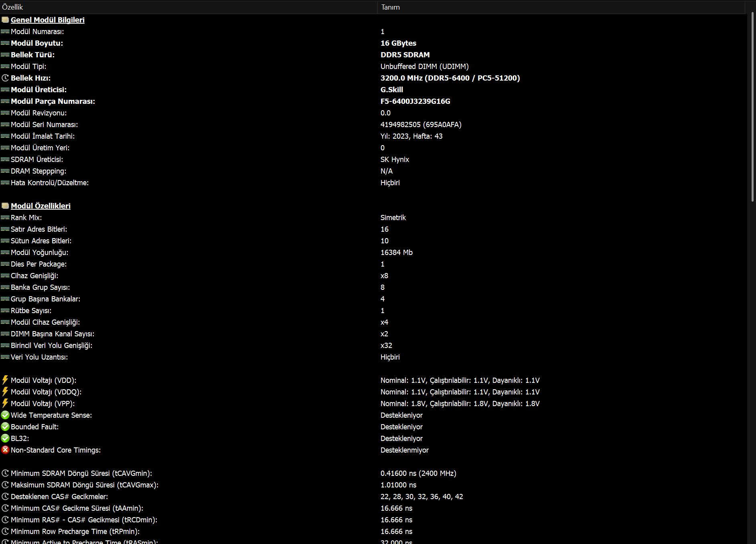Click the Modül Özellikleri section icon
This screenshot has width=756, height=544.
tap(5, 206)
